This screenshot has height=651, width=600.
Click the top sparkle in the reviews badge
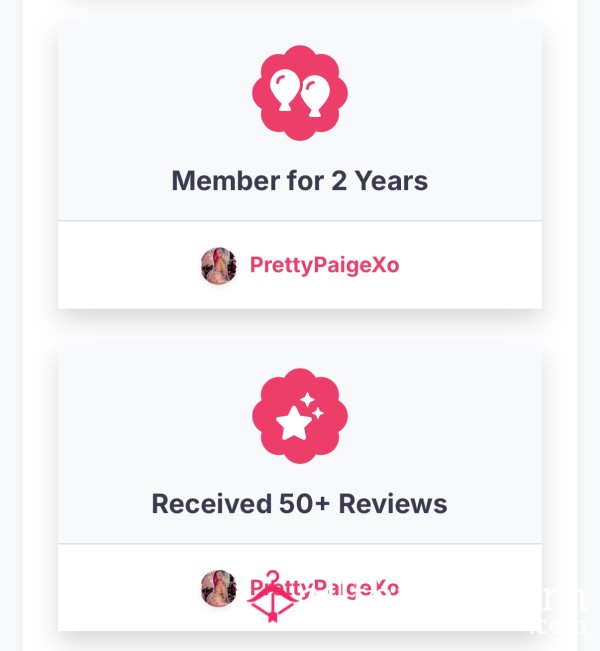[x=308, y=400]
